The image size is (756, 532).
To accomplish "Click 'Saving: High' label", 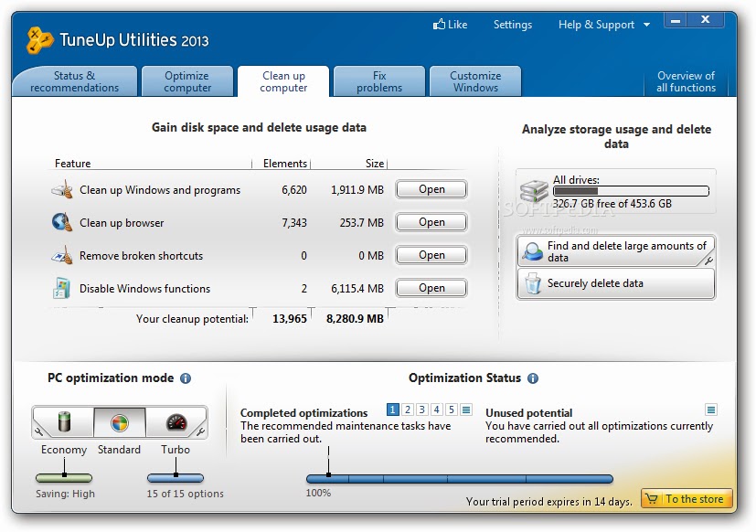I will [65, 494].
